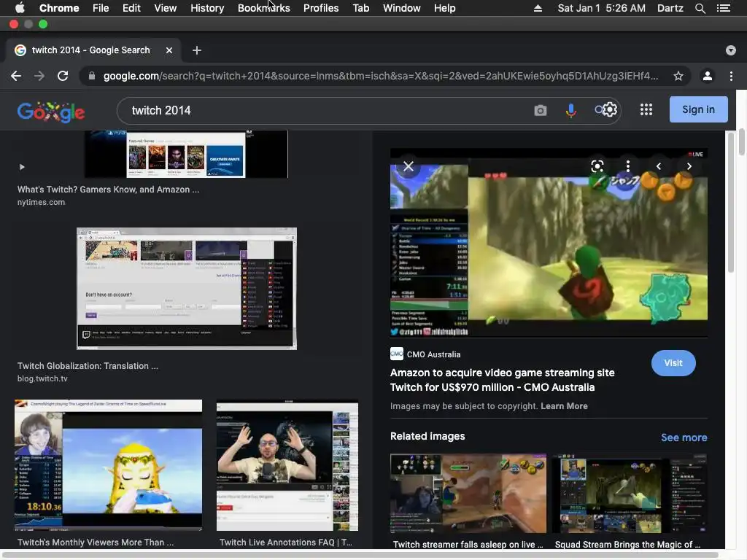This screenshot has height=560, width=747.
Task: Click See more related images
Action: coord(684,437)
